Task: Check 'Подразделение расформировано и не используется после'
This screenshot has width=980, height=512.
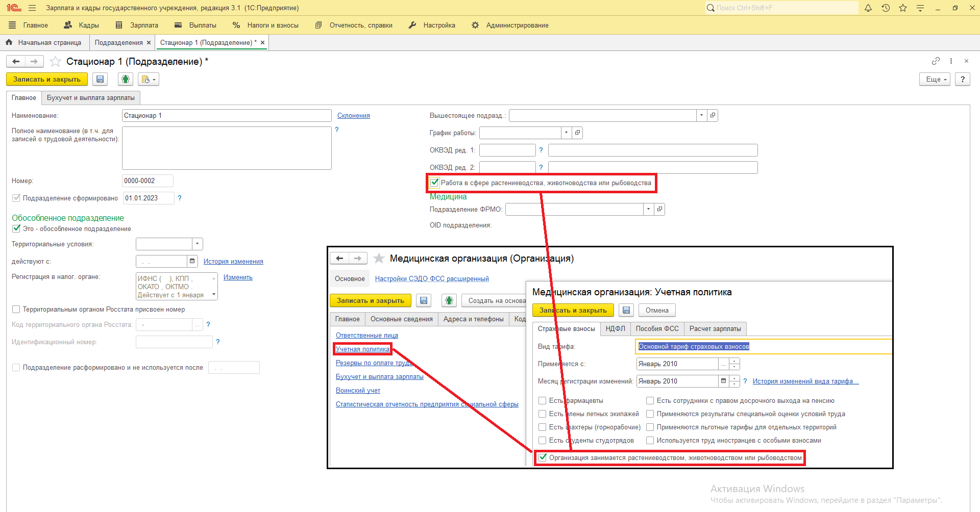Action: point(16,368)
